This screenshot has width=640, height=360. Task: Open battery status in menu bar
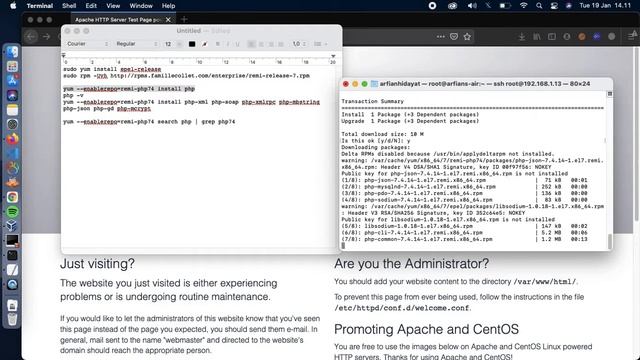pyautogui.click(x=505, y=6)
